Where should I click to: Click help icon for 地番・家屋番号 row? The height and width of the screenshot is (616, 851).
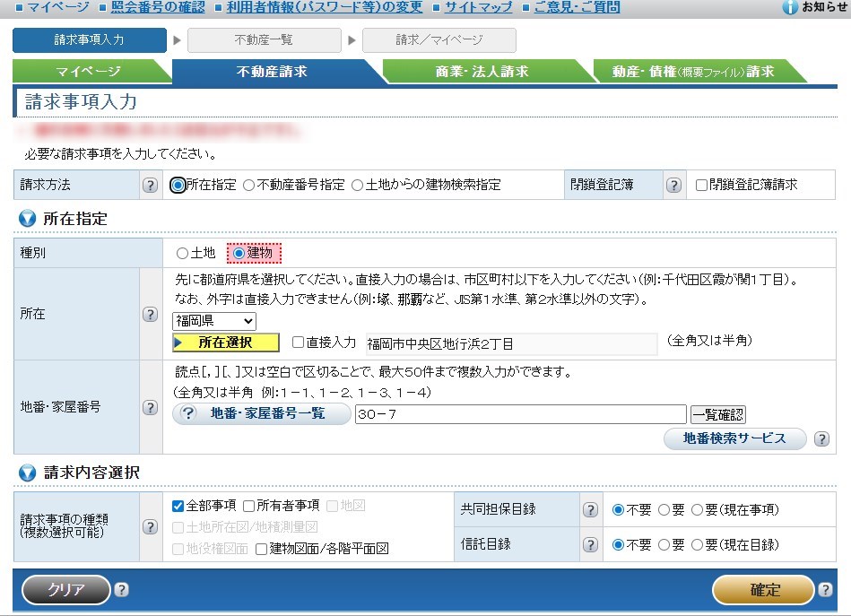[x=151, y=407]
